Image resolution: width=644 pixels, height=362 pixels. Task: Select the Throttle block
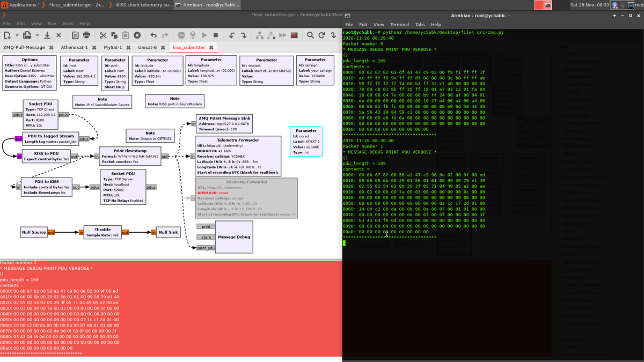103,232
